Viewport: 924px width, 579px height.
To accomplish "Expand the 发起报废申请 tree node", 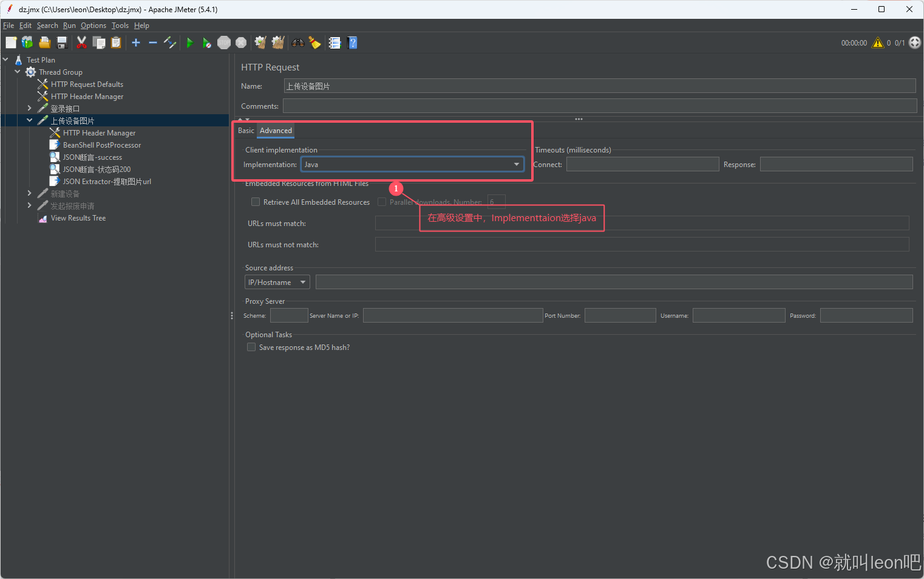I will (29, 205).
